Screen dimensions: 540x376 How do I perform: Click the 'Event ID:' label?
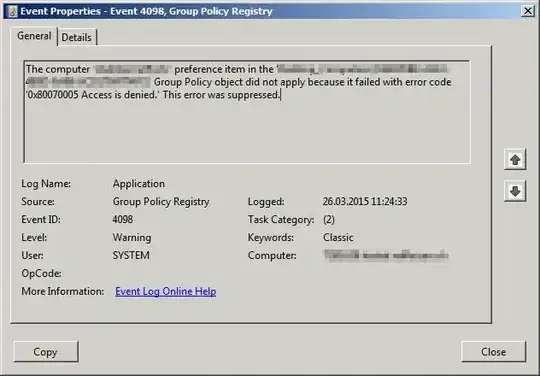(x=41, y=219)
